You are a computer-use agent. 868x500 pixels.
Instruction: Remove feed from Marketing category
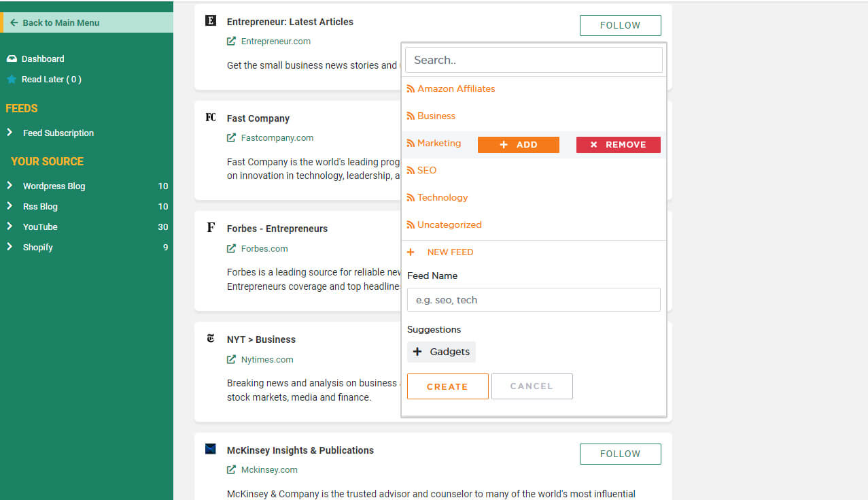(x=619, y=145)
